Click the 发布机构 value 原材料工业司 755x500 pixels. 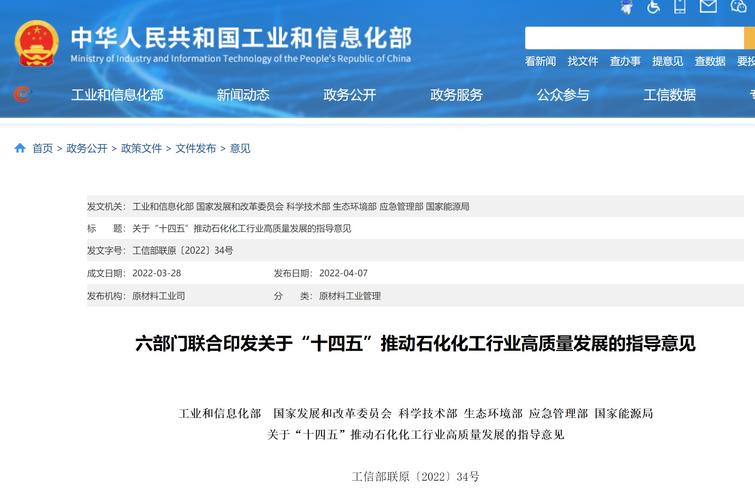point(158,296)
